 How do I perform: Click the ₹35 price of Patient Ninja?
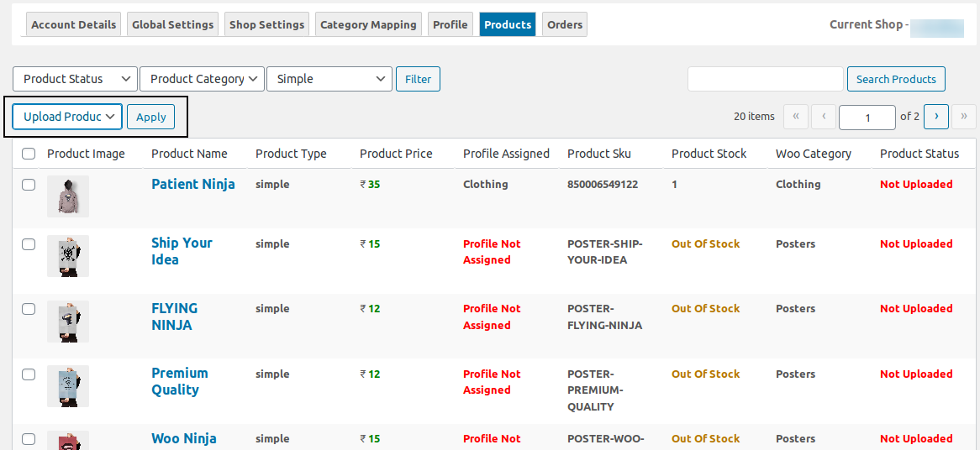pyautogui.click(x=370, y=184)
